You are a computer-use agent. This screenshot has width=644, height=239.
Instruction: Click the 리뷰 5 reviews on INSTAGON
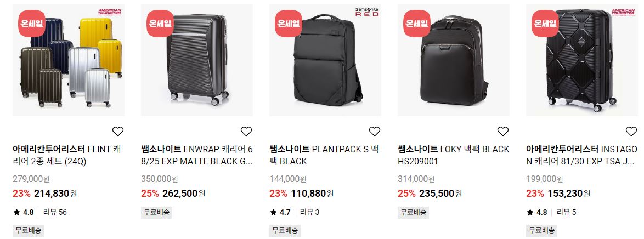(x=566, y=212)
